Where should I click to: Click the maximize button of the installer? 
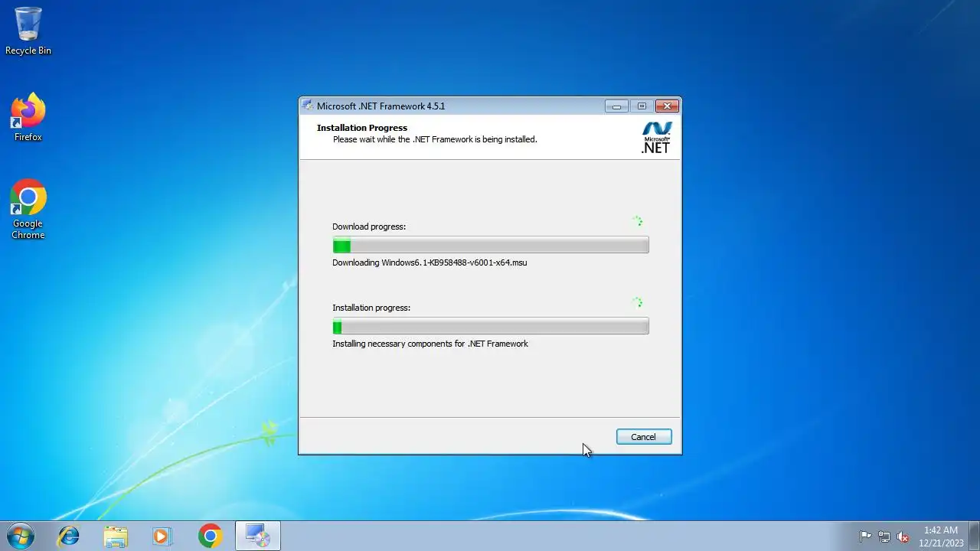pos(642,106)
